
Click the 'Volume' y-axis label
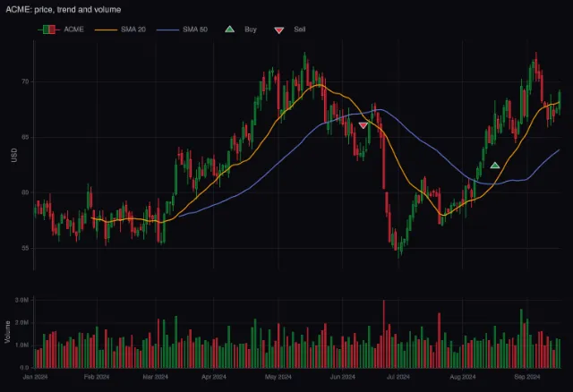click(x=7, y=332)
